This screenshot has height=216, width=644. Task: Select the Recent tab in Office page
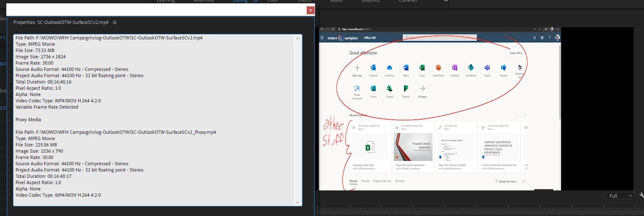[353, 181]
